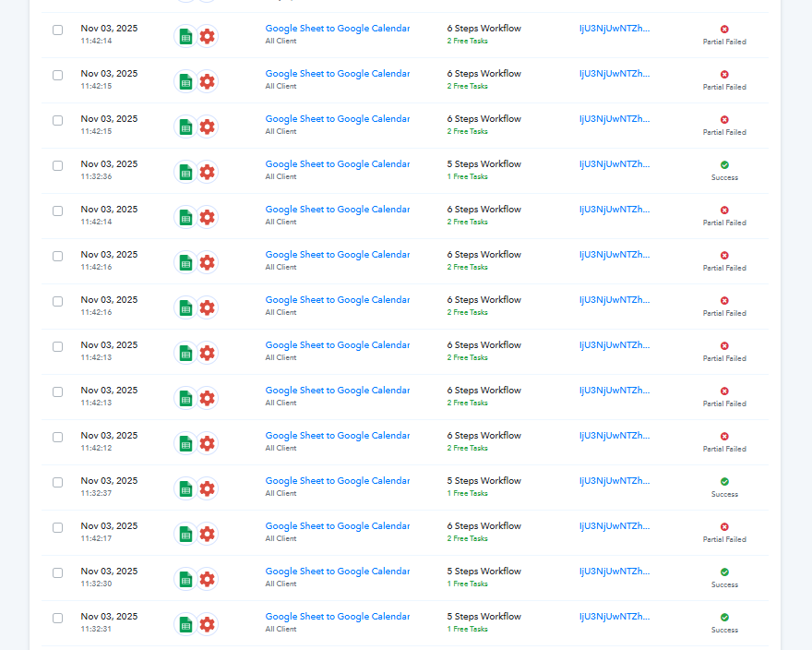Open the Google Sheet to Google Calendar link at 11:32:37

(338, 481)
